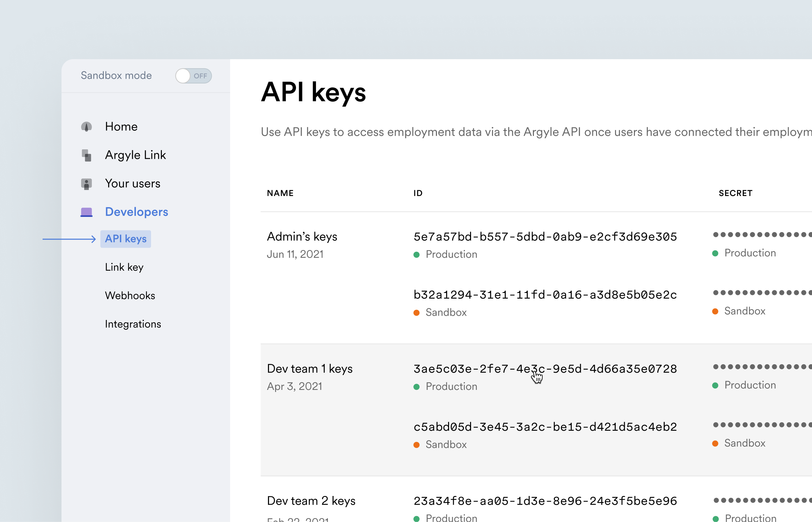Reveal Admin's masked production secret

coord(762,235)
